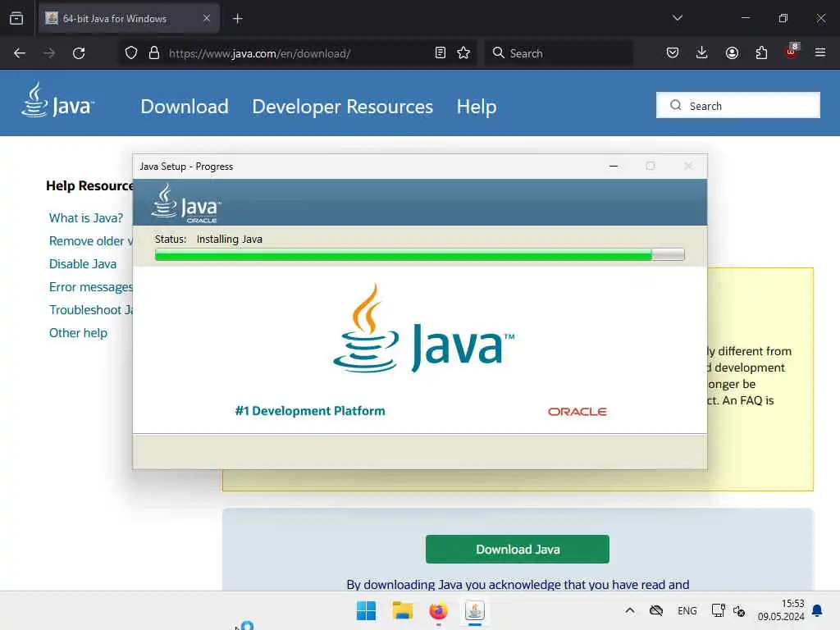
Task: Click the URL address bar text
Action: pyautogui.click(x=260, y=53)
